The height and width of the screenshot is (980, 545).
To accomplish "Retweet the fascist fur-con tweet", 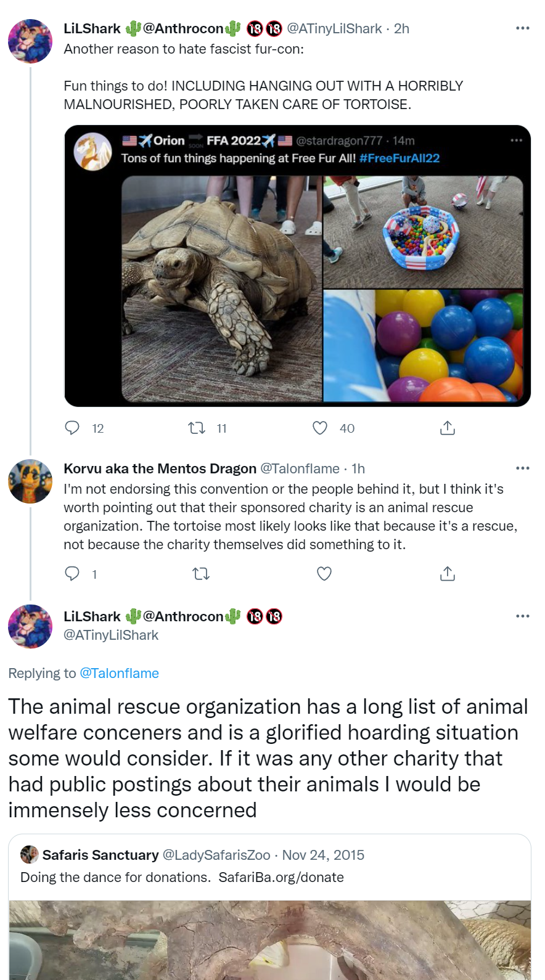I will coord(197,428).
